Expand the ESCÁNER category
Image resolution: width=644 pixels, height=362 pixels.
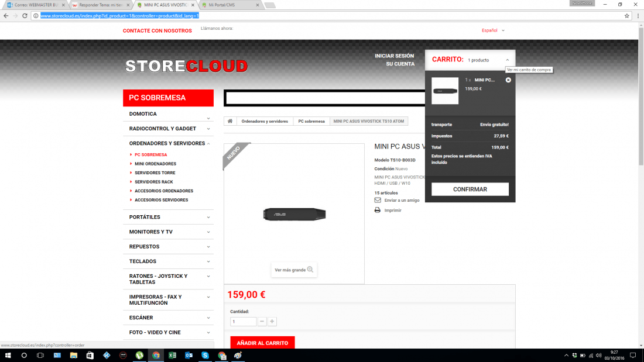point(208,318)
